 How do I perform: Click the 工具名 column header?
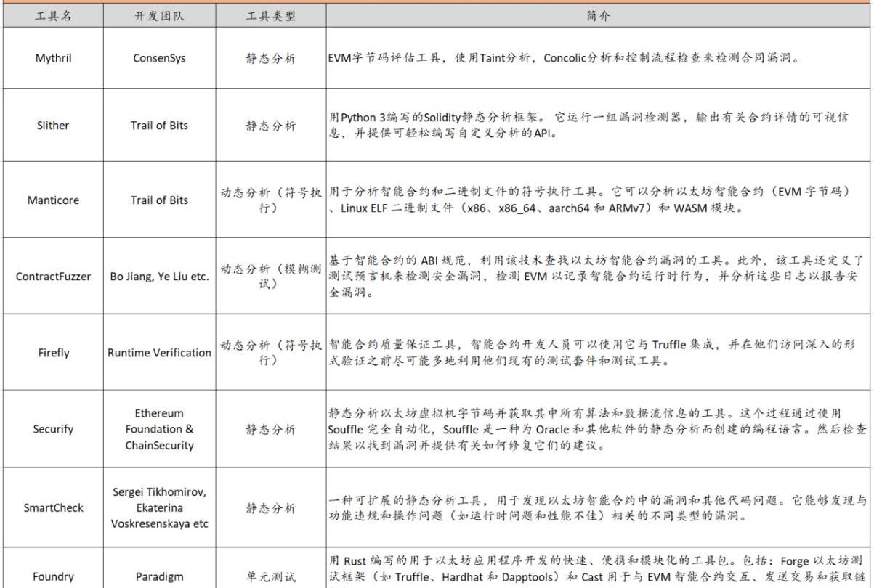pyautogui.click(x=53, y=16)
